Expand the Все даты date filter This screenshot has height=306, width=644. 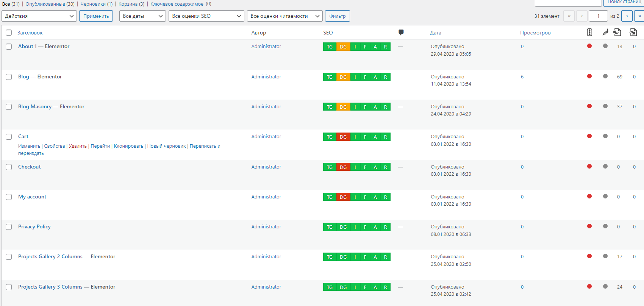click(x=142, y=16)
